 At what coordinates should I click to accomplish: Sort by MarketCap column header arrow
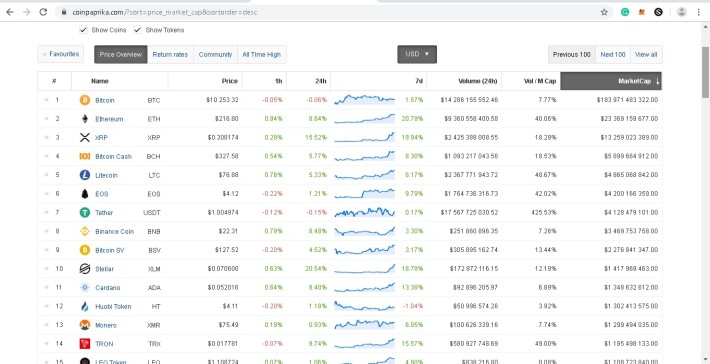click(657, 81)
